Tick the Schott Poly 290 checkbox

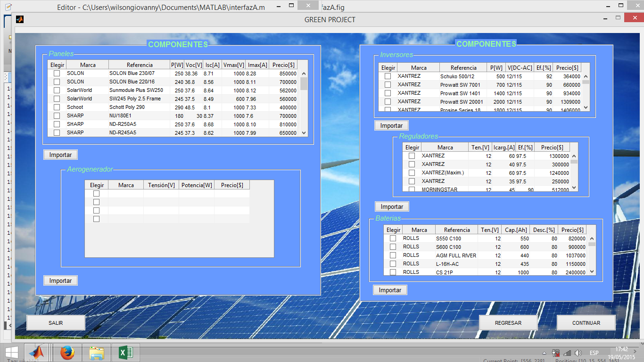57,107
